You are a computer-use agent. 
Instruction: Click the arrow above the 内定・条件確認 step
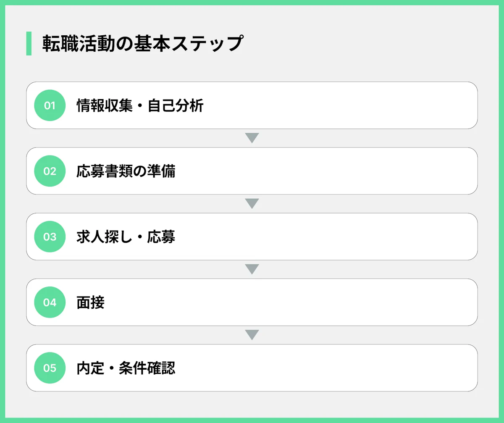[252, 335]
